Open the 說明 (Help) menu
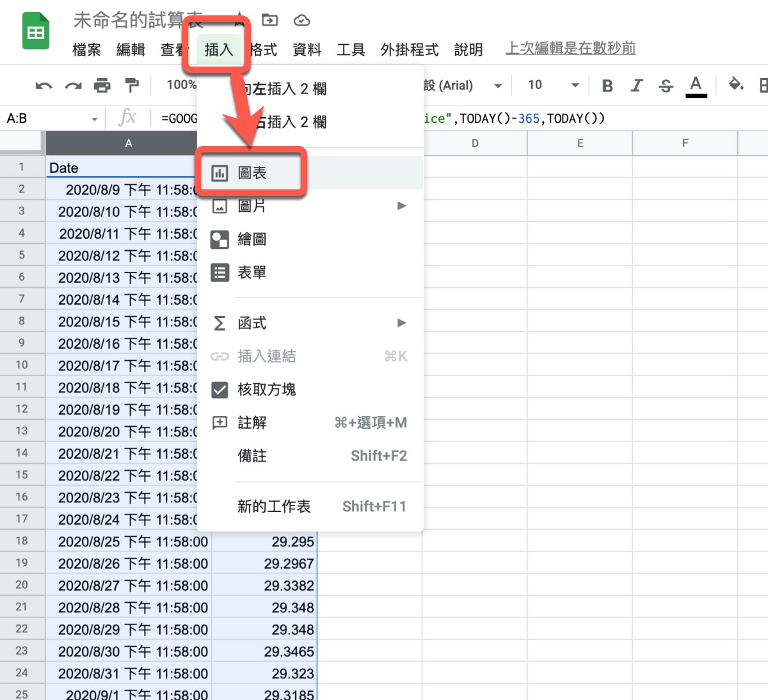Image resolution: width=768 pixels, height=700 pixels. click(x=468, y=49)
